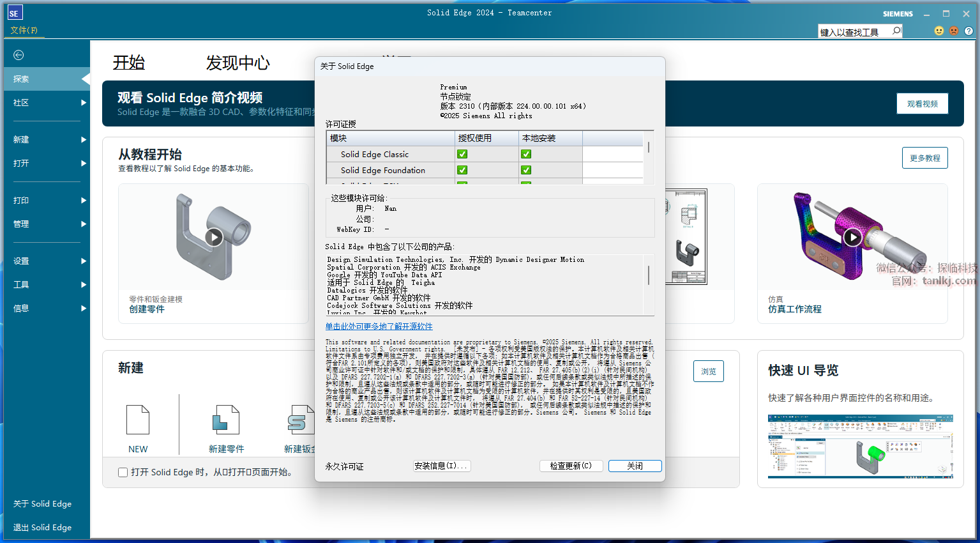Expand the 工具 (Tools) submenu
980x543 pixels.
[x=48, y=284]
